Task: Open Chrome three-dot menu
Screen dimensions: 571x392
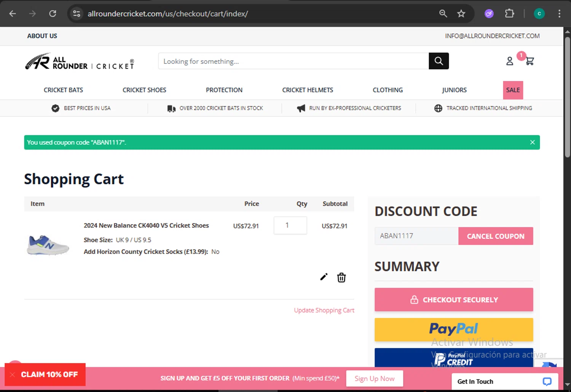Action: pos(559,14)
